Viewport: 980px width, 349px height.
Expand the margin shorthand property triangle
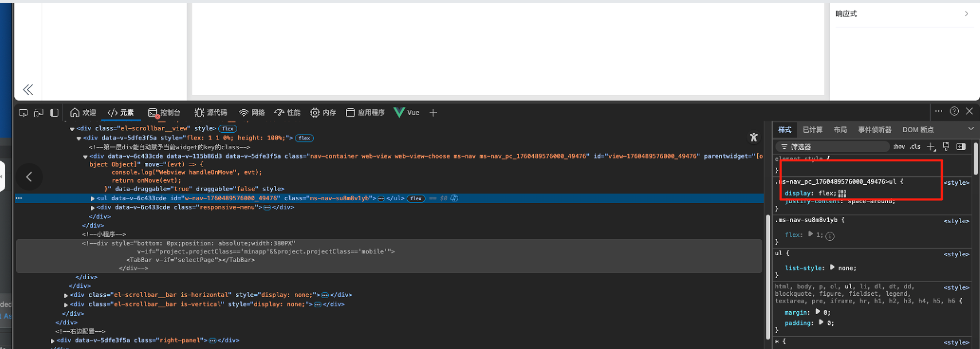point(818,312)
